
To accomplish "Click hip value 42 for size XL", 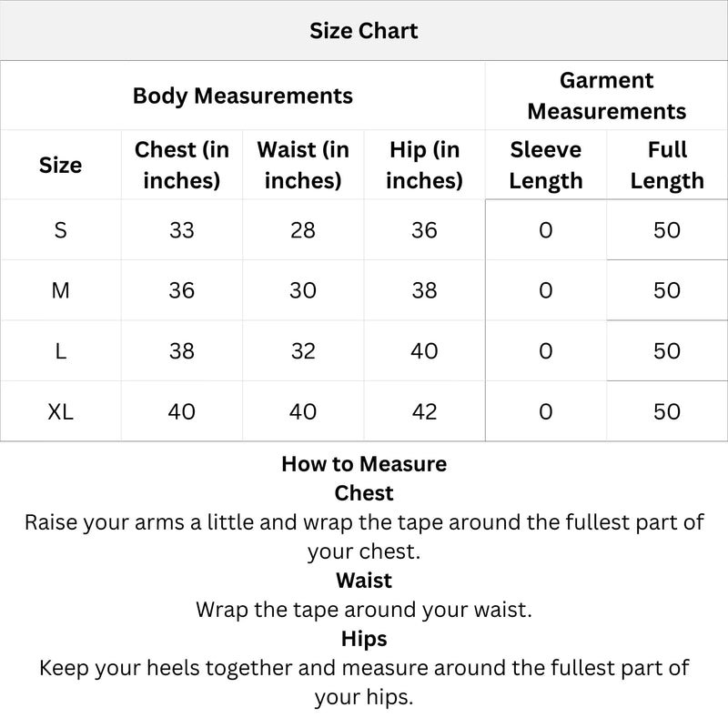I will pos(424,411).
